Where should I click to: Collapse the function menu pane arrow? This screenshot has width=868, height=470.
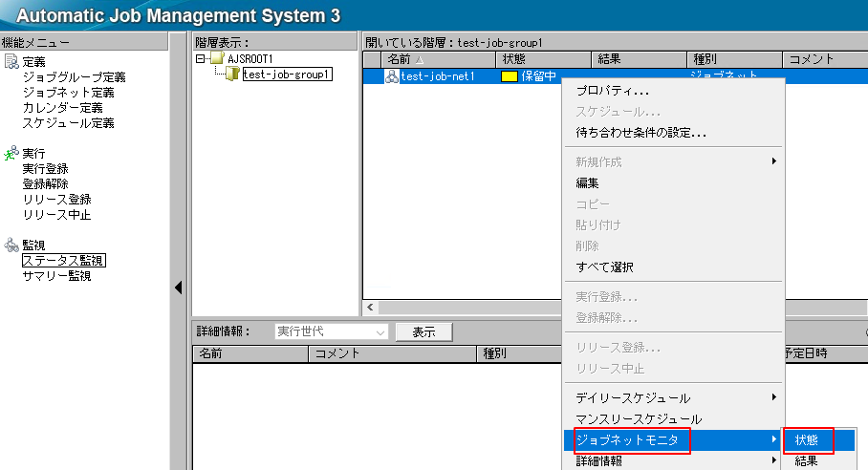coord(178,288)
